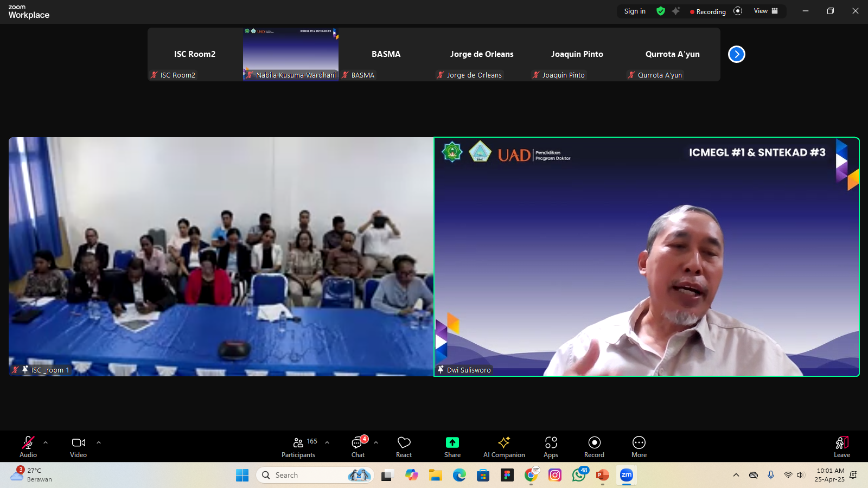Open the Chat panel
This screenshot has height=488, width=868.
(358, 447)
